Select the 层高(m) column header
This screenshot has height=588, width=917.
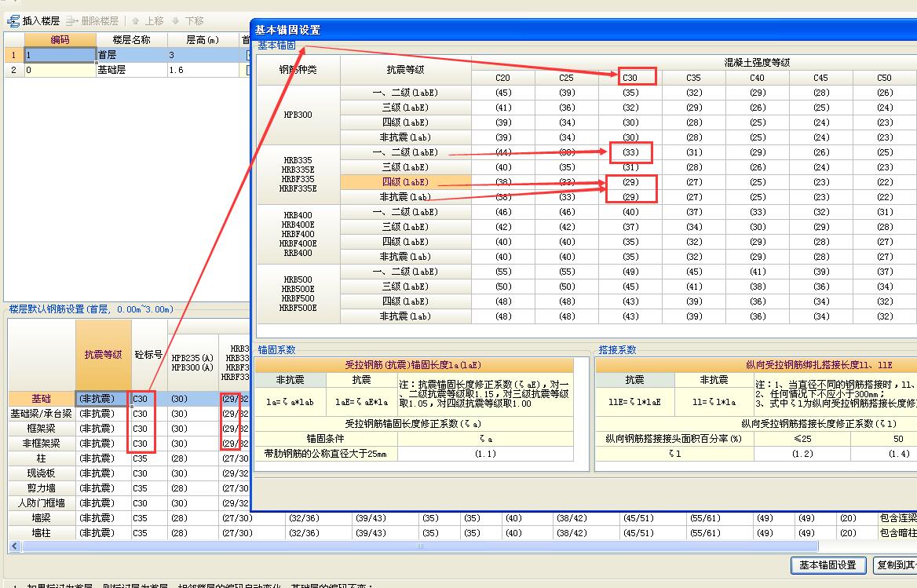203,40
